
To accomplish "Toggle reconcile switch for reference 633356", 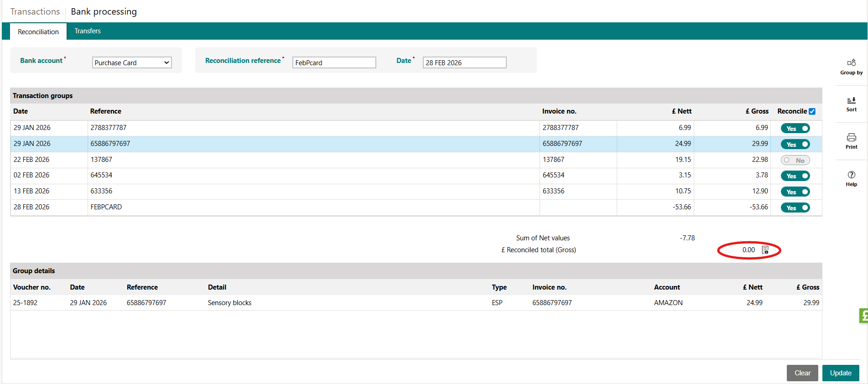I will point(795,192).
